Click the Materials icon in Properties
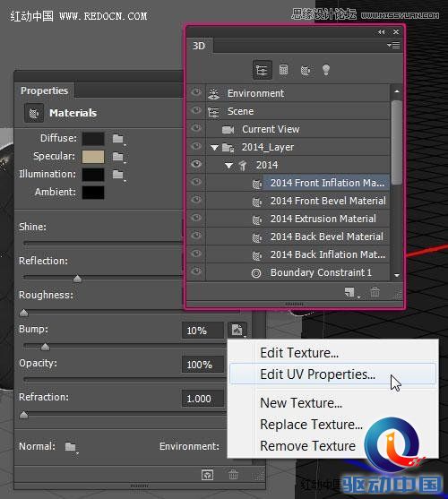 [34, 113]
